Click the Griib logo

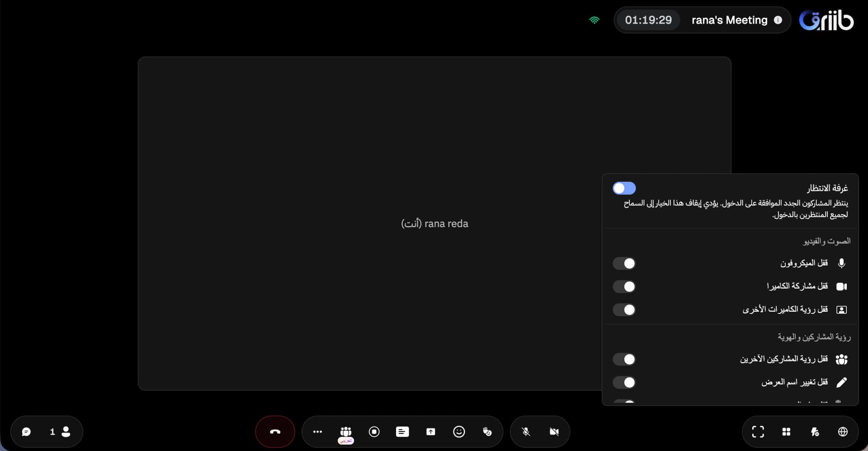pyautogui.click(x=826, y=20)
